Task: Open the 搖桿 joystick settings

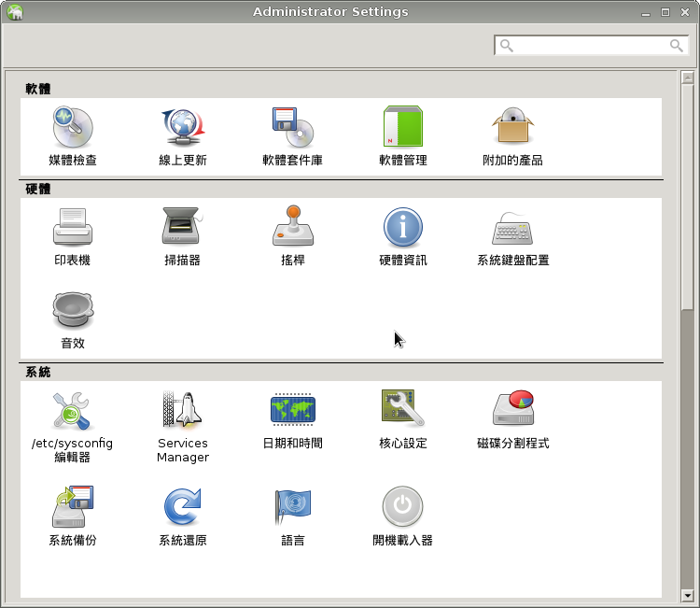Action: tap(293, 236)
